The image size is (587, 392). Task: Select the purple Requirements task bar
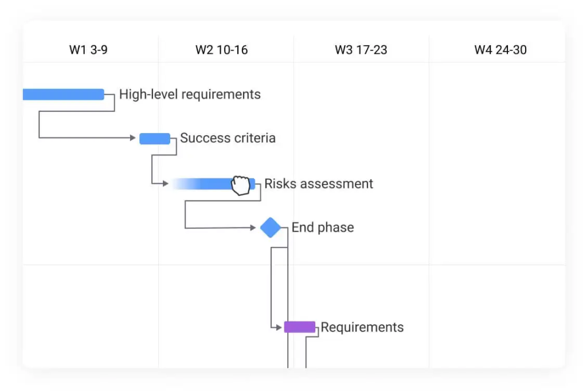pyautogui.click(x=300, y=327)
